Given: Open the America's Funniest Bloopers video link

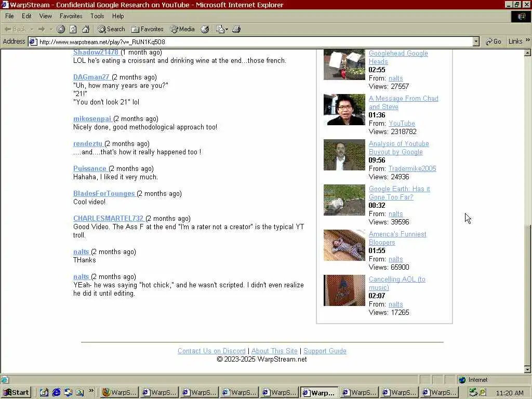Looking at the screenshot, I should 397,238.
